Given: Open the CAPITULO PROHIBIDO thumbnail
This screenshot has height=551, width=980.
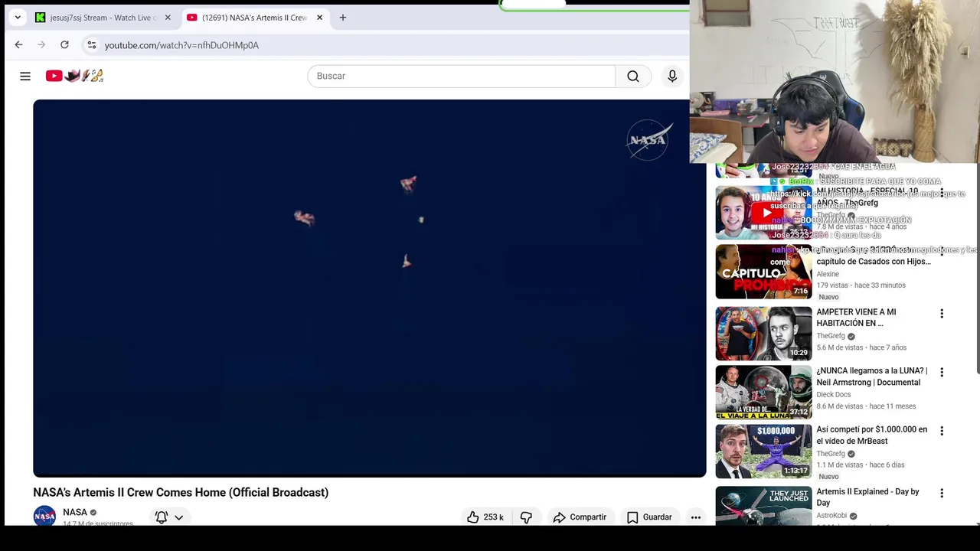Looking at the screenshot, I should click(x=763, y=272).
